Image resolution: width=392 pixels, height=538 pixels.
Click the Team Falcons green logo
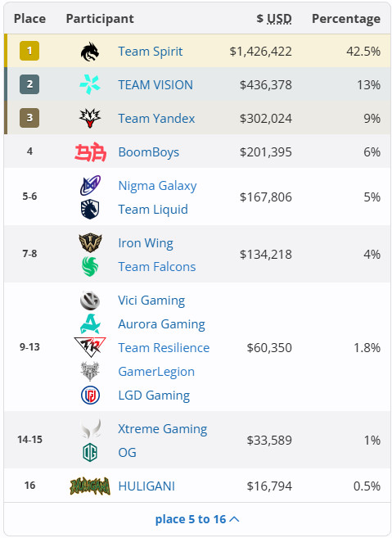pyautogui.click(x=90, y=267)
